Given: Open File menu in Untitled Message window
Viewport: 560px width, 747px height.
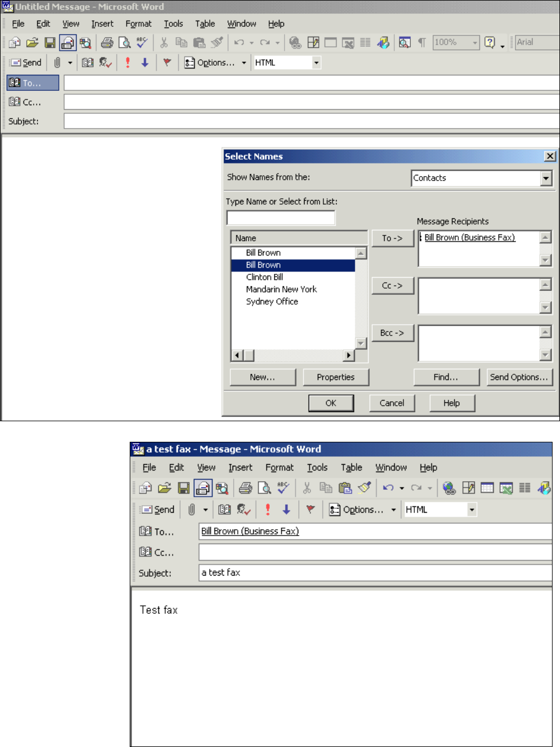Looking at the screenshot, I should click(18, 23).
